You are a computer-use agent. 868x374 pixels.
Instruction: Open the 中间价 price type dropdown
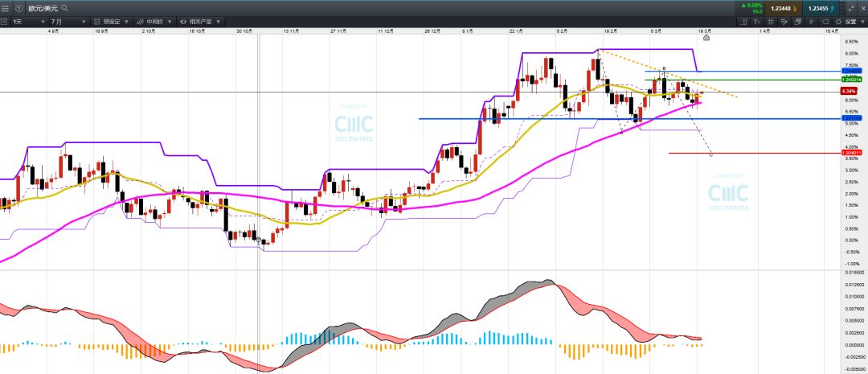154,22
